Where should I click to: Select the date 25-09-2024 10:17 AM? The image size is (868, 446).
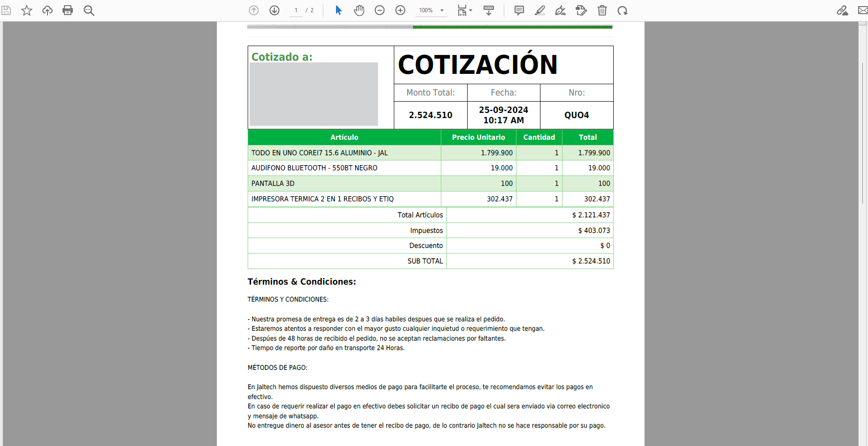point(503,115)
